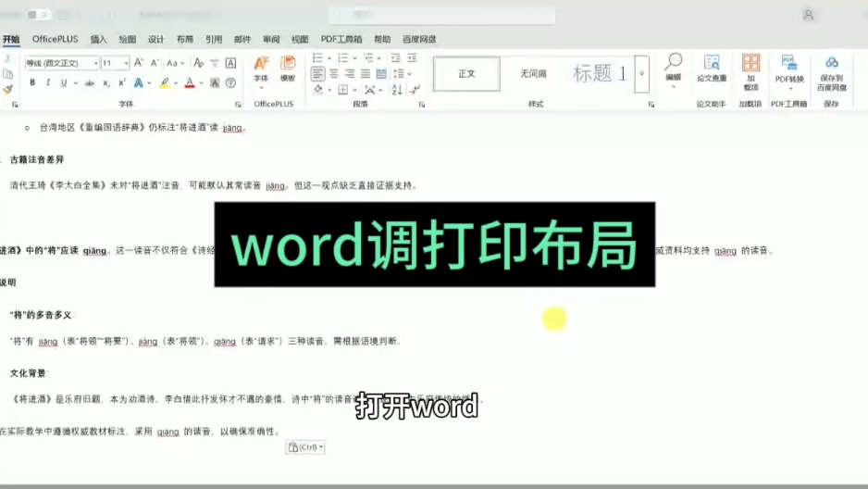The width and height of the screenshot is (868, 489).
Task: Open the Design (设计) ribbon tab
Action: coord(156,39)
